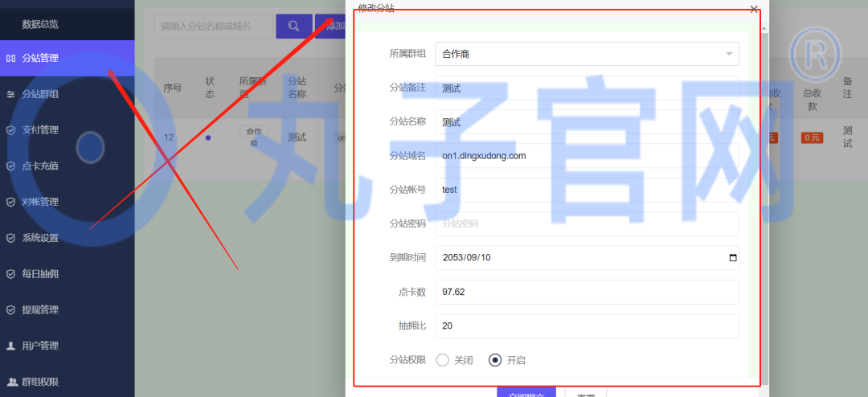Click the 抽佣比 field showing 20
Viewport: 868px width, 397px height.
point(587,326)
